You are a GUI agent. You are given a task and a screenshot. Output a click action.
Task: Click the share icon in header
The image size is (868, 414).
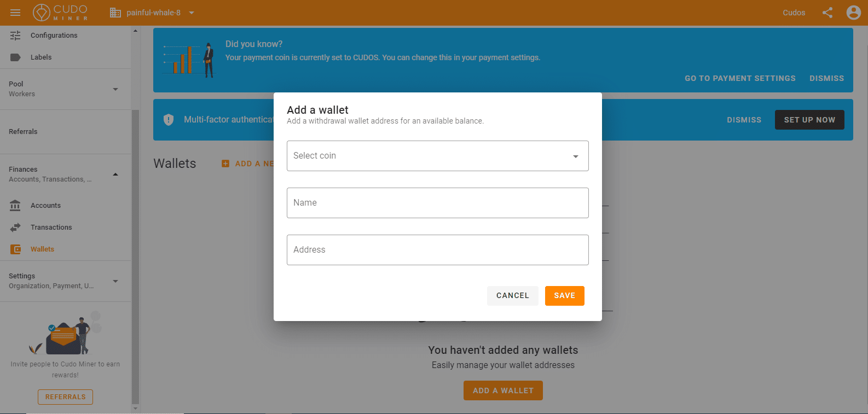(x=828, y=13)
